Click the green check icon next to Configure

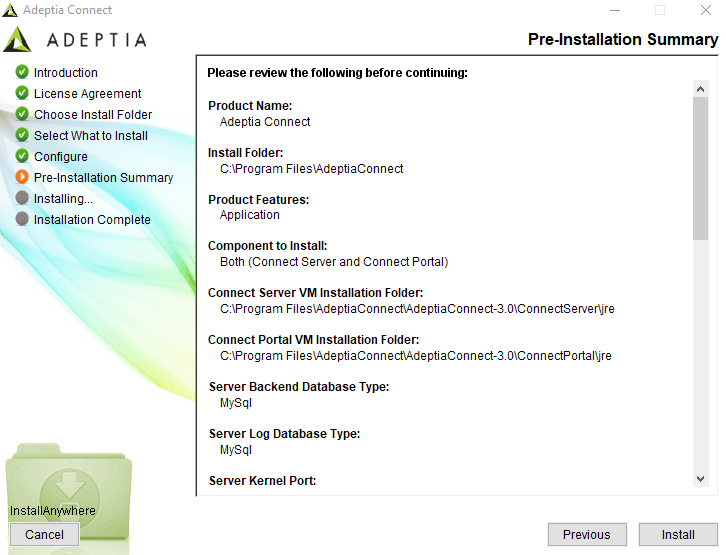click(22, 156)
